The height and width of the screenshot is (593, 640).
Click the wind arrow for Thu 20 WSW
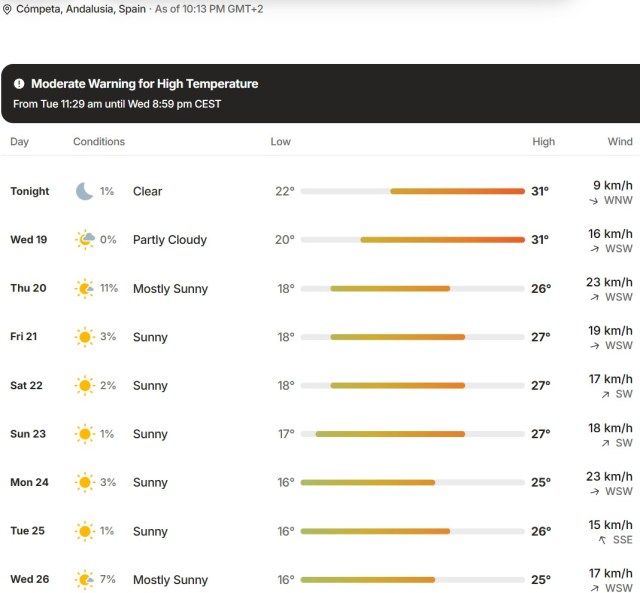tap(595, 298)
